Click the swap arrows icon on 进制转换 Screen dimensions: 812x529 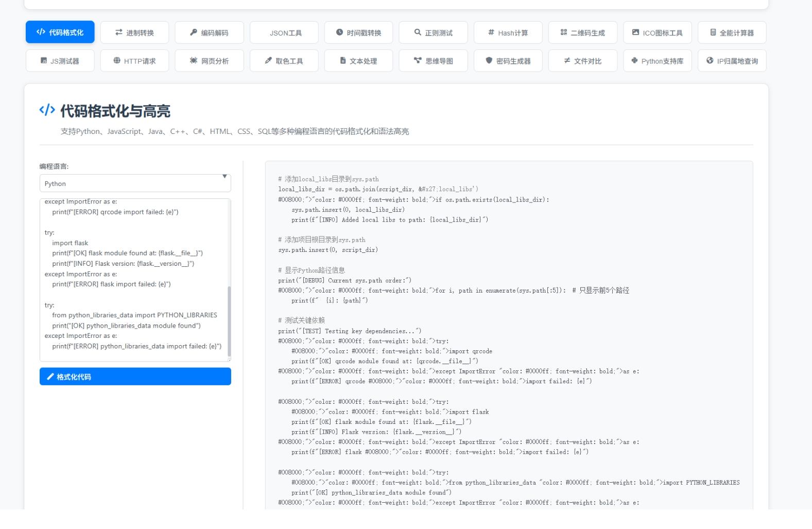pos(119,32)
